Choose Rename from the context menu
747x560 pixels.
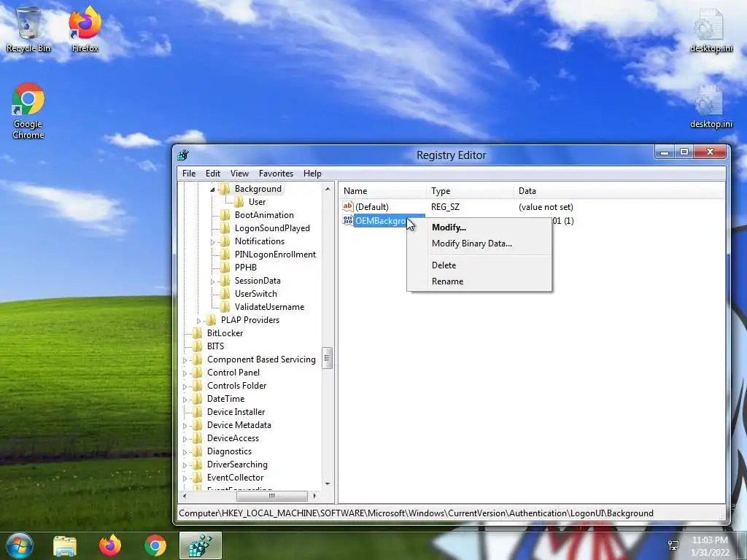click(479, 281)
